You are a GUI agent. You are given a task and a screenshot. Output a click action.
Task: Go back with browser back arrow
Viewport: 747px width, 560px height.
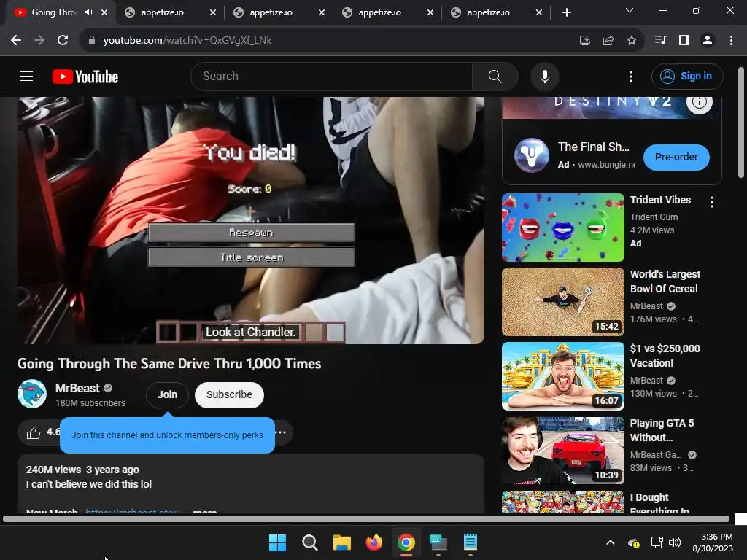click(x=16, y=41)
